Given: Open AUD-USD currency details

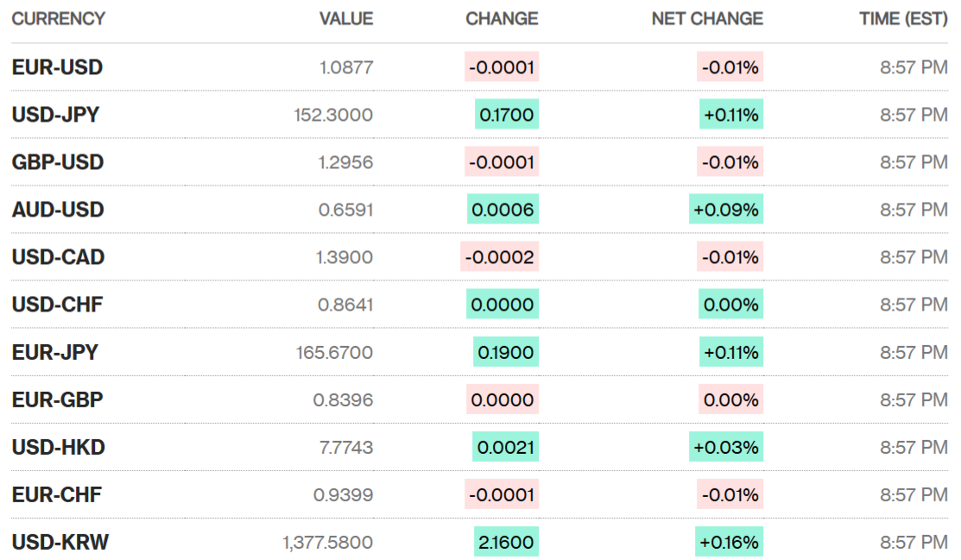Looking at the screenshot, I should [58, 210].
